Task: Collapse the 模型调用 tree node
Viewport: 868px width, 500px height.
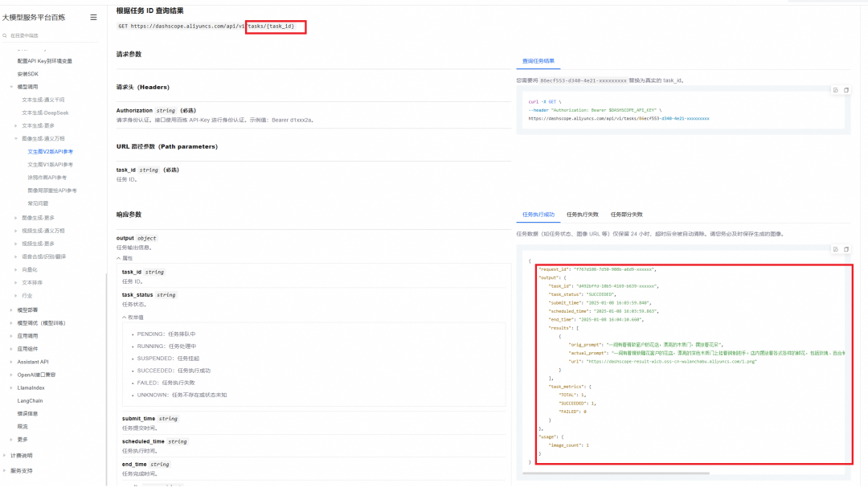Action: point(11,87)
